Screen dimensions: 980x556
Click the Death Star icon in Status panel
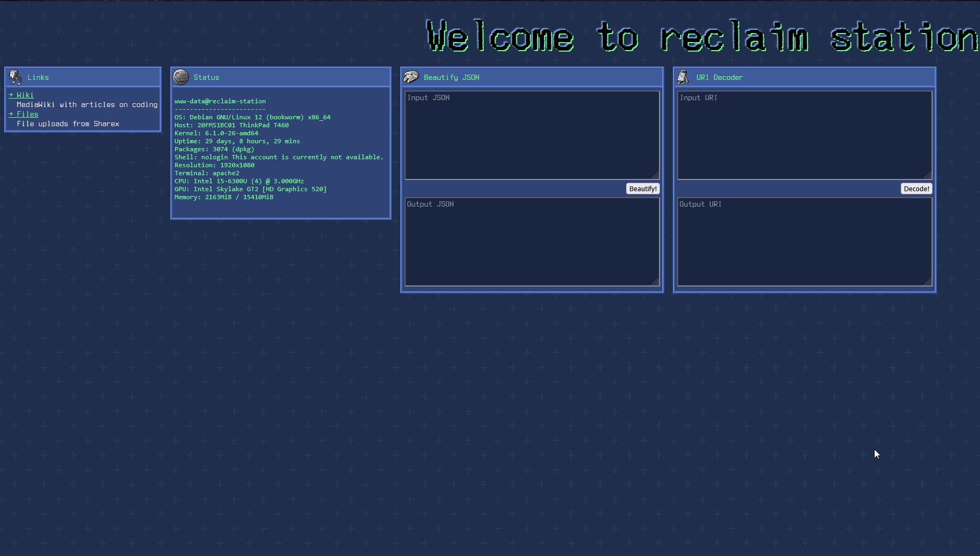coord(181,77)
